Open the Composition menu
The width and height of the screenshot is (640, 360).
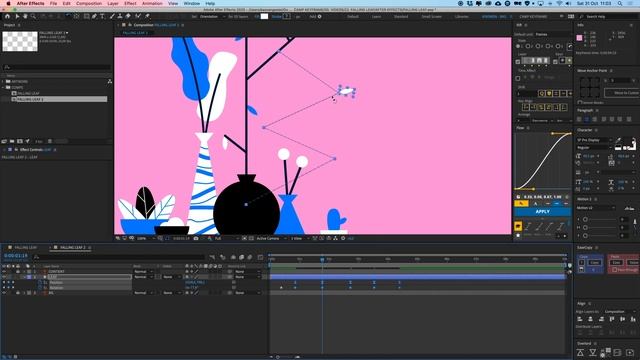(x=89, y=3)
